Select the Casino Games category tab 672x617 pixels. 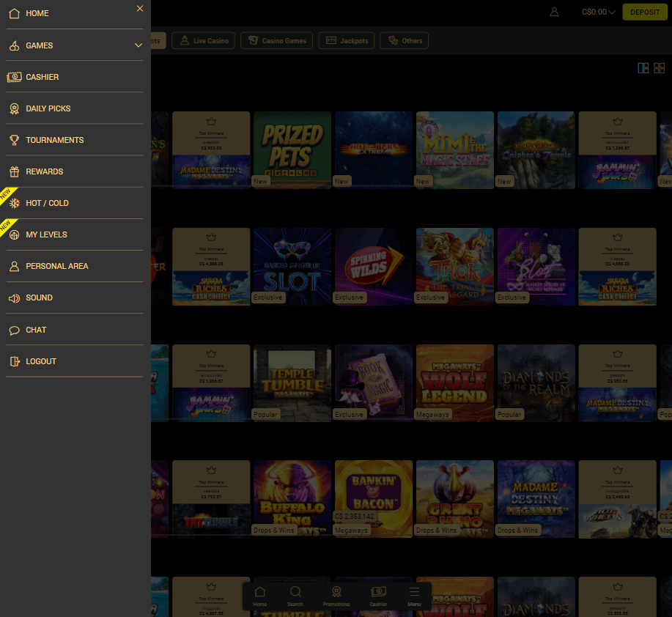coord(276,41)
